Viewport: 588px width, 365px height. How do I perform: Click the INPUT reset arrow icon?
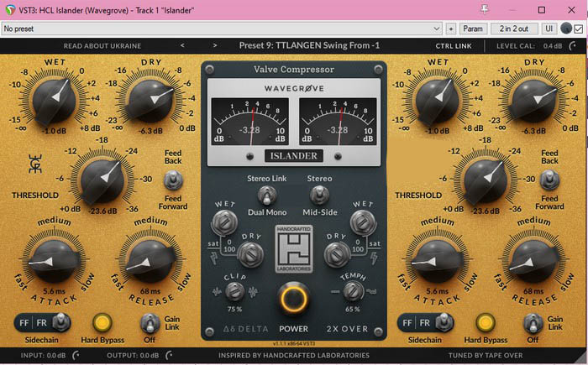[x=76, y=355]
